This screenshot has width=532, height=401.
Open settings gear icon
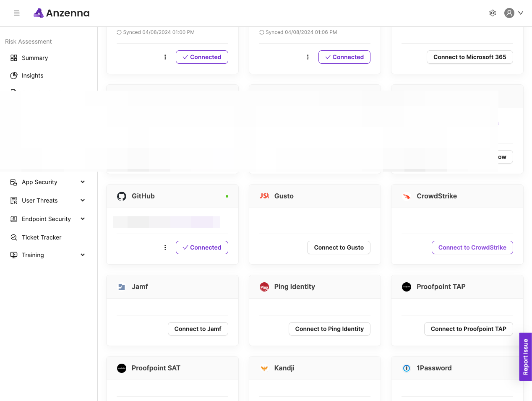pyautogui.click(x=493, y=13)
